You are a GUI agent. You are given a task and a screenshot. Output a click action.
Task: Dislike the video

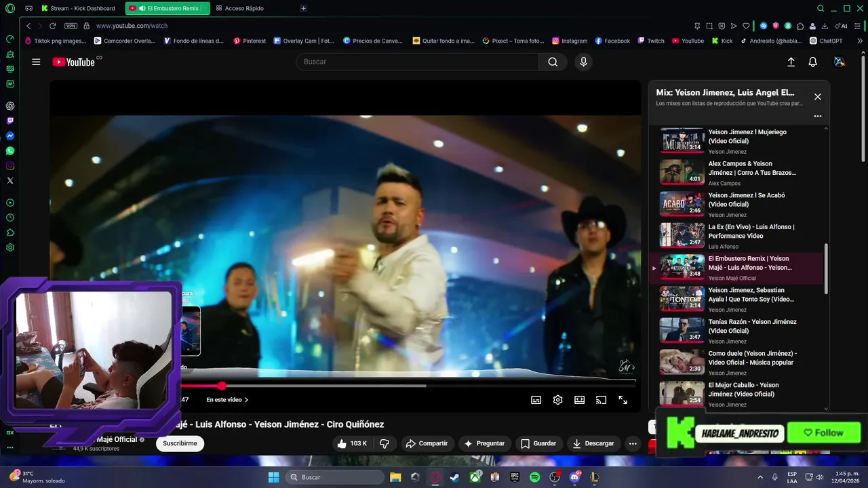coord(384,443)
